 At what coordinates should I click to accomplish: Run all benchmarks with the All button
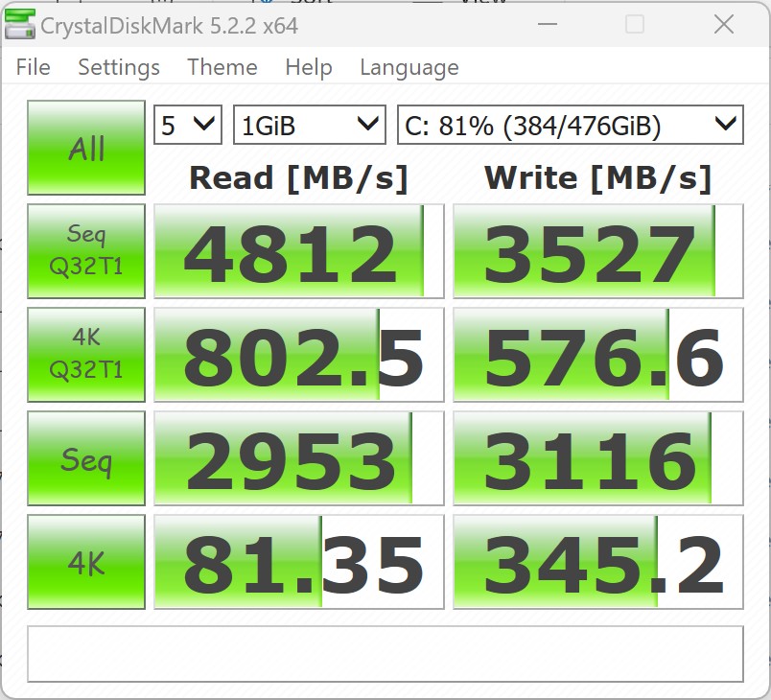[x=86, y=148]
